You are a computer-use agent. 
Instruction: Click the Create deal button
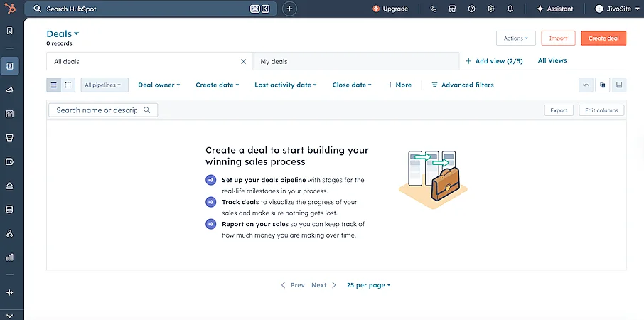coord(603,38)
